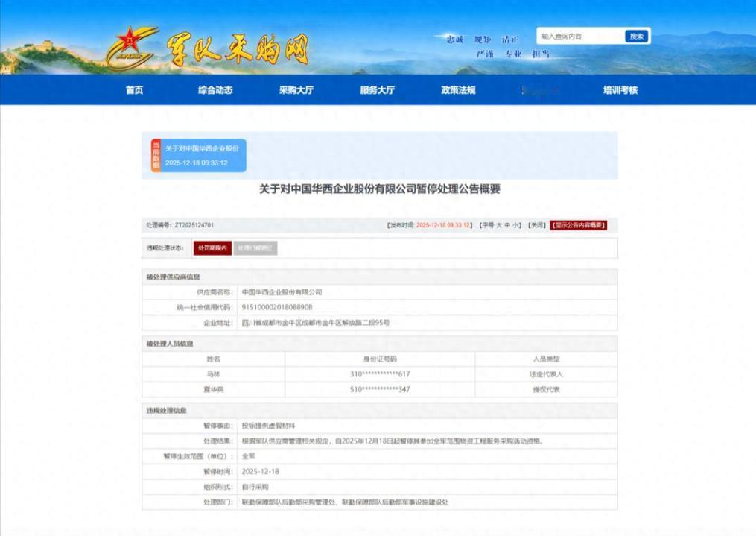Click the suspension reason 投标提供虚假材料
756x536 pixels.
(269, 426)
